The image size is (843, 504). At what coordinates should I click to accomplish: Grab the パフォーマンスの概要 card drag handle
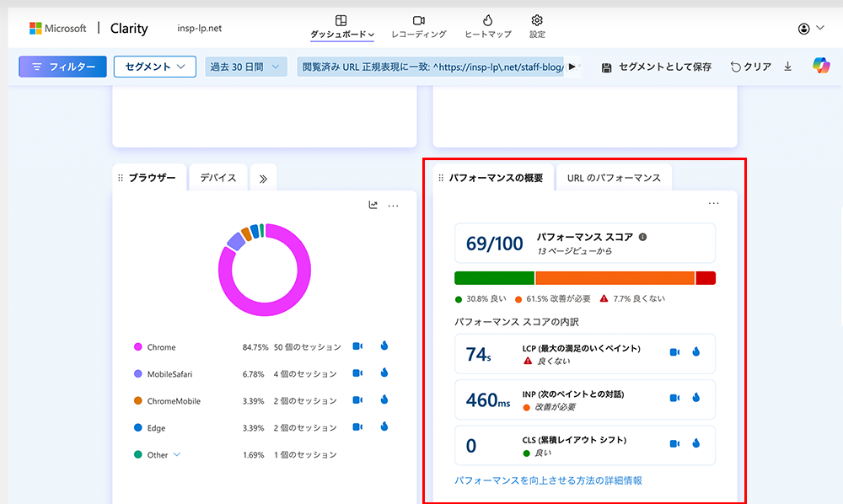441,178
